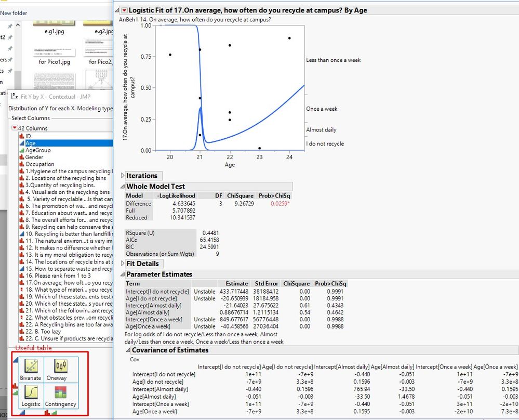
Task: Click the Fit Y by X window icon
Action: [15, 96]
